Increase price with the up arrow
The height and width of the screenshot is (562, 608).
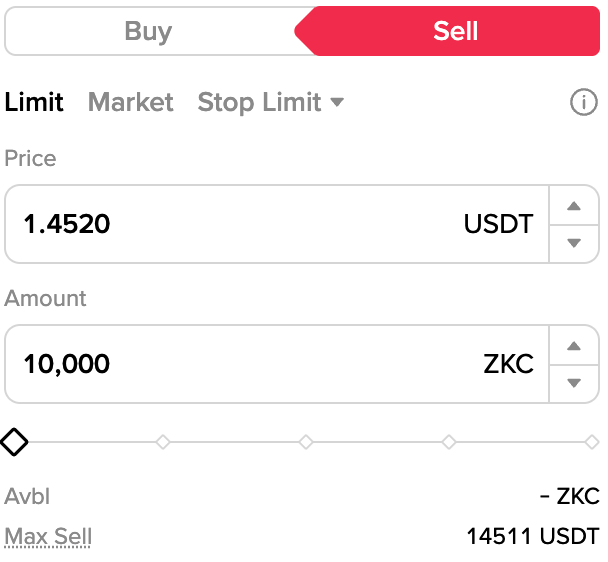pos(574,206)
